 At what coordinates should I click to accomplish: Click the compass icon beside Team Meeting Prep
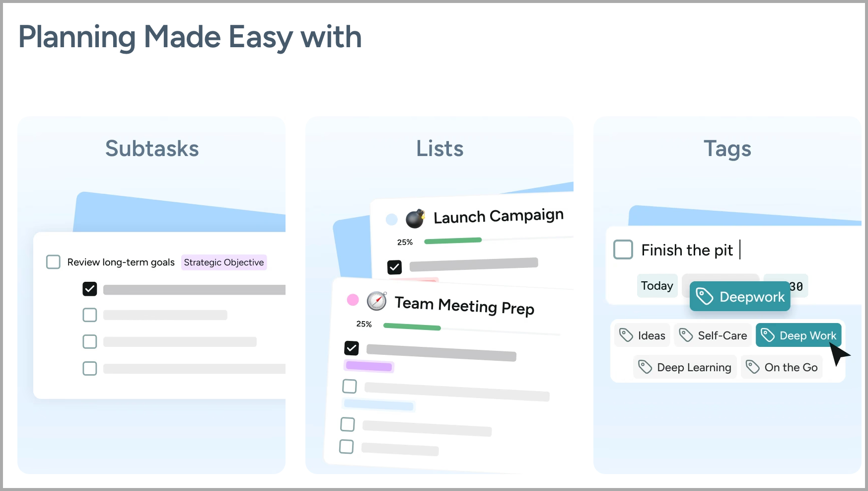tap(377, 301)
